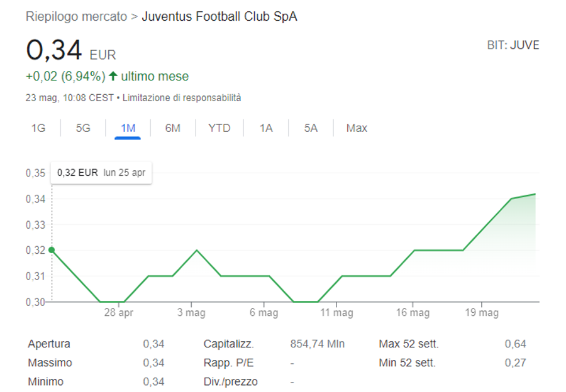Switch to the 5G time range
Viewport: 566px width, 392px height.
(83, 128)
